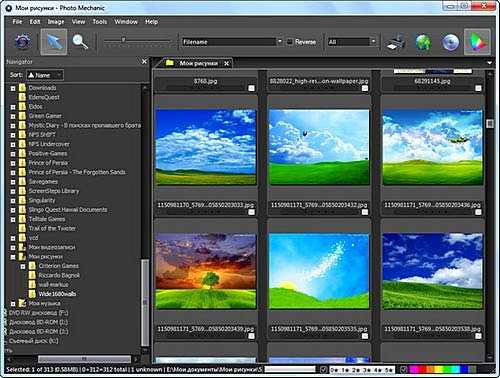500x378 pixels.
Task: Expand the Downloads folder node
Action: tap(13, 88)
